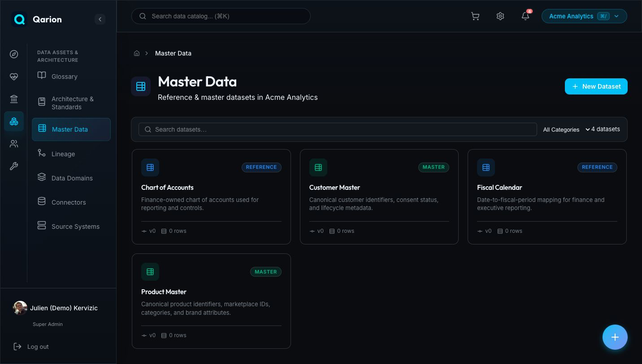Open notifications bell icon

(525, 16)
